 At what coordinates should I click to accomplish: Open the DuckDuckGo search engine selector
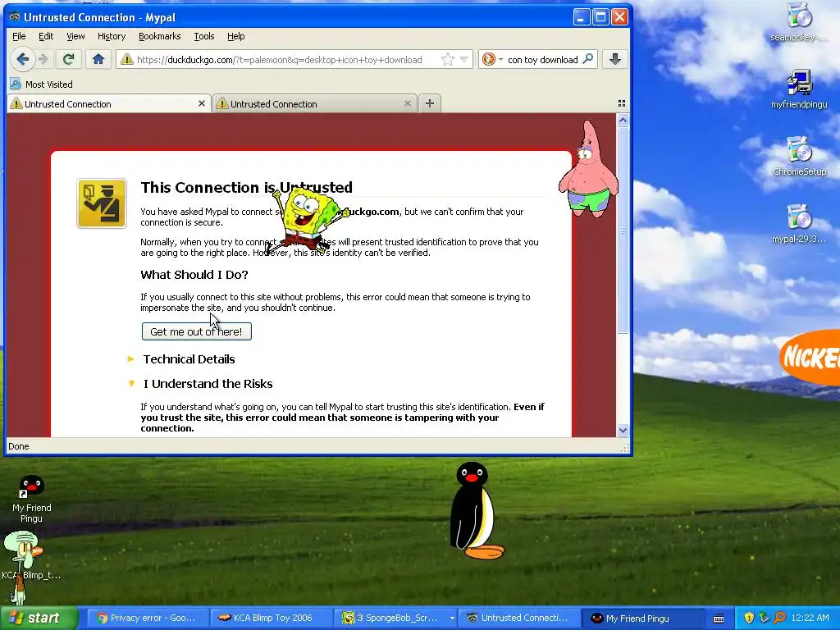(x=492, y=59)
